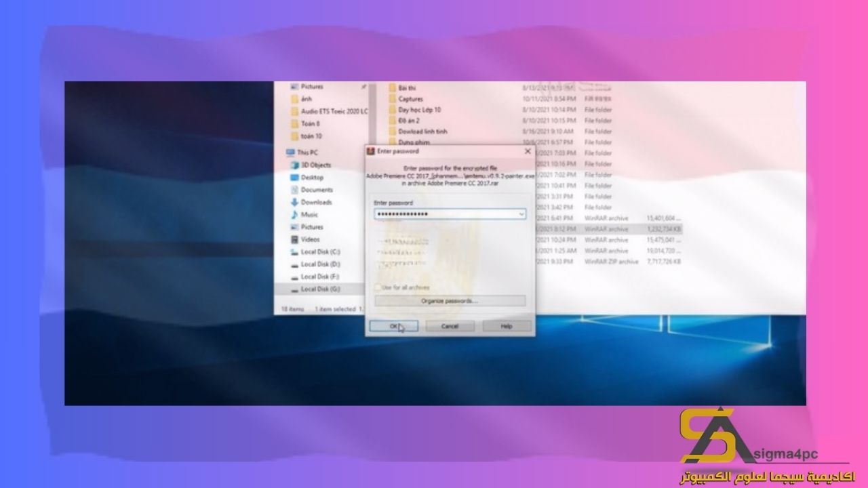Select Local Disk (C:) in sidebar
Screen dimensions: 868x488
tap(320, 251)
